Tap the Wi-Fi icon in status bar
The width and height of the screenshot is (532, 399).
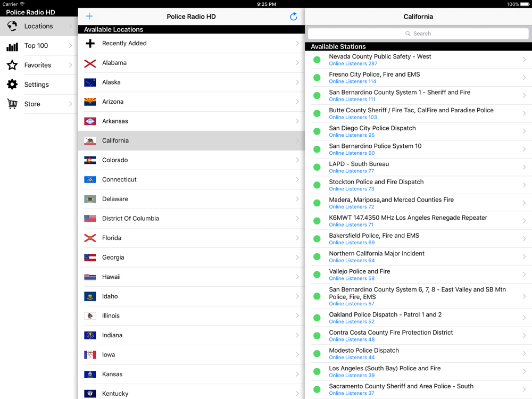22,4
